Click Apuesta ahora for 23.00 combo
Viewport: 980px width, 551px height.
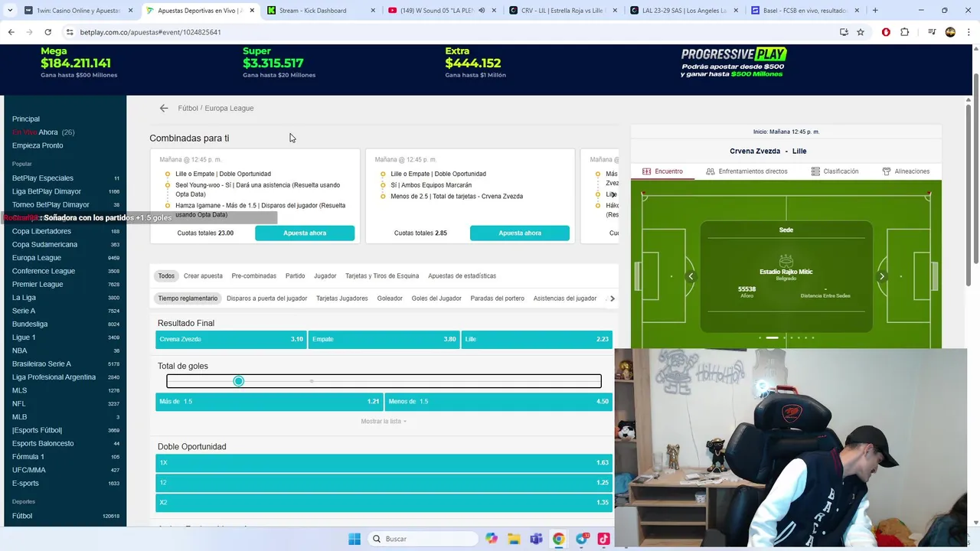305,233
